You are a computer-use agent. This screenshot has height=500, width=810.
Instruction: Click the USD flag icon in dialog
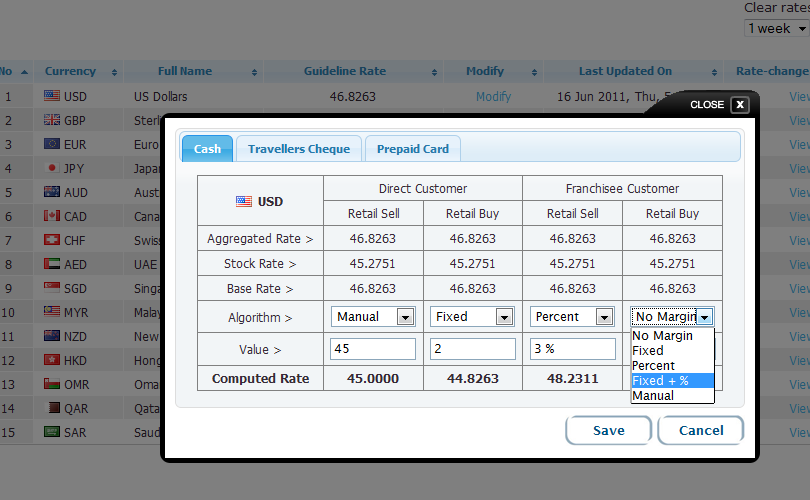[244, 201]
